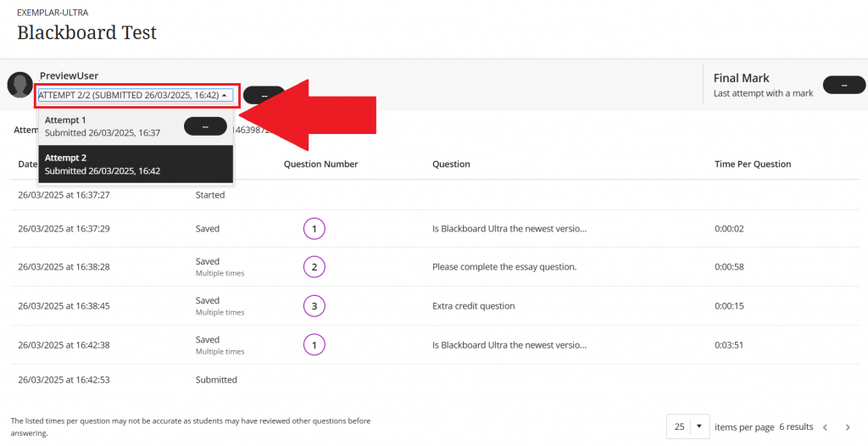
Task: Click the date 26/03/2025 at 16:42:53
Action: tap(64, 380)
